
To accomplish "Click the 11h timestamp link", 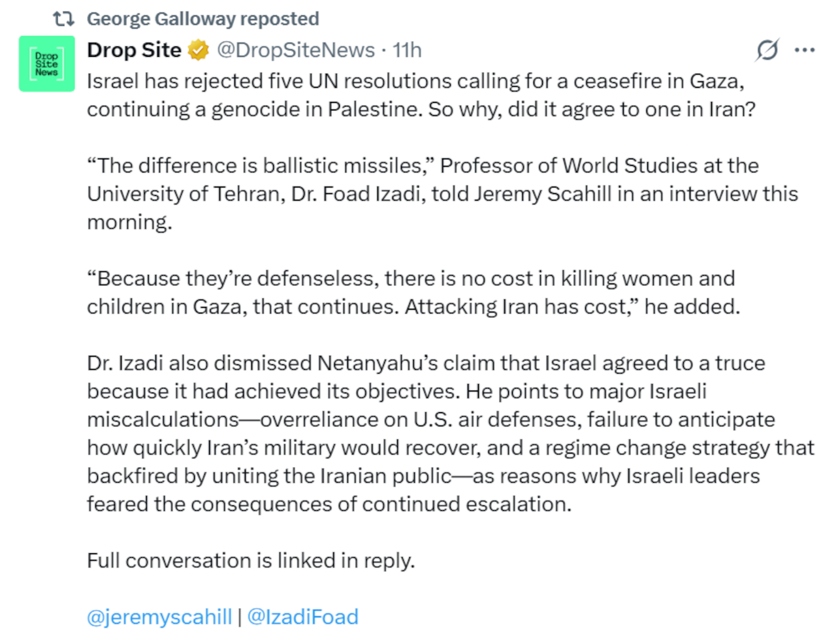I will pyautogui.click(x=407, y=50).
